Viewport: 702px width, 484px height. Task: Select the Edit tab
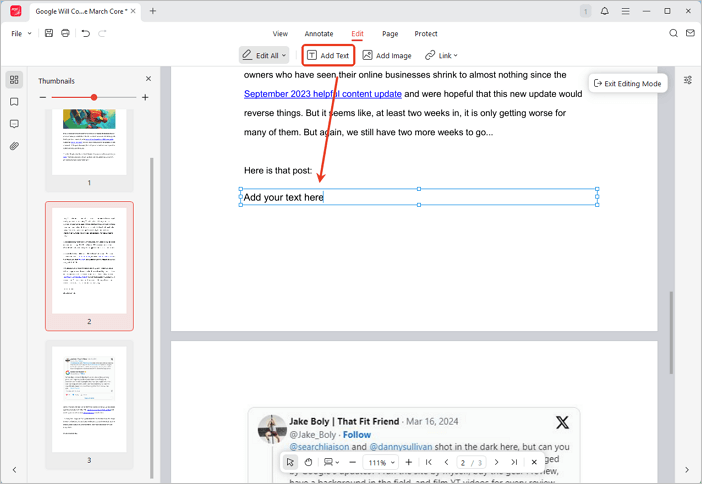pos(357,34)
